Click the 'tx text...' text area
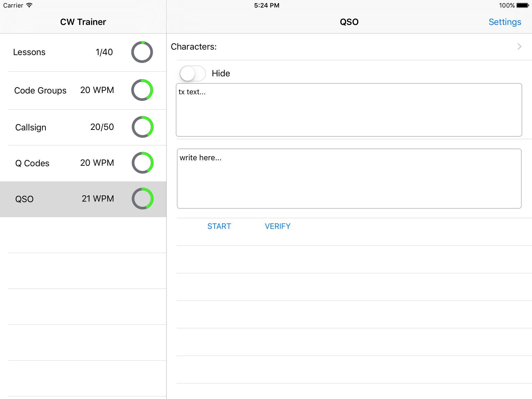 (x=349, y=110)
